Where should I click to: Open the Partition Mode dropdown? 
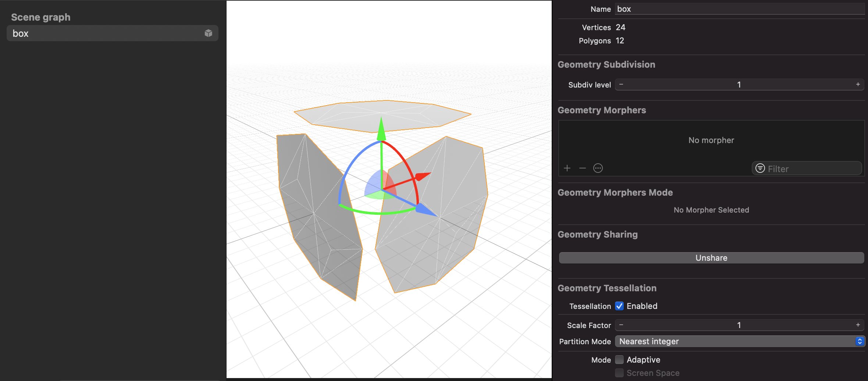(x=740, y=341)
